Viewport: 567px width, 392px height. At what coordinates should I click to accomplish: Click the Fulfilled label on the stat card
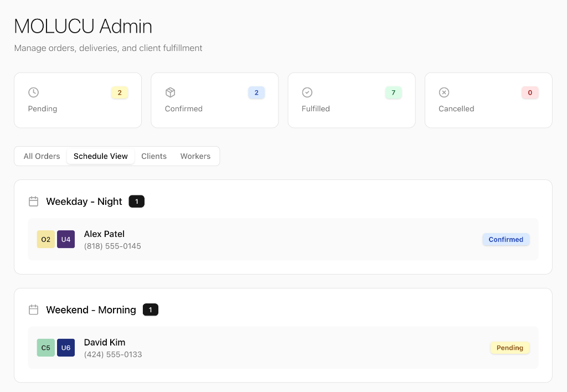pyautogui.click(x=316, y=109)
